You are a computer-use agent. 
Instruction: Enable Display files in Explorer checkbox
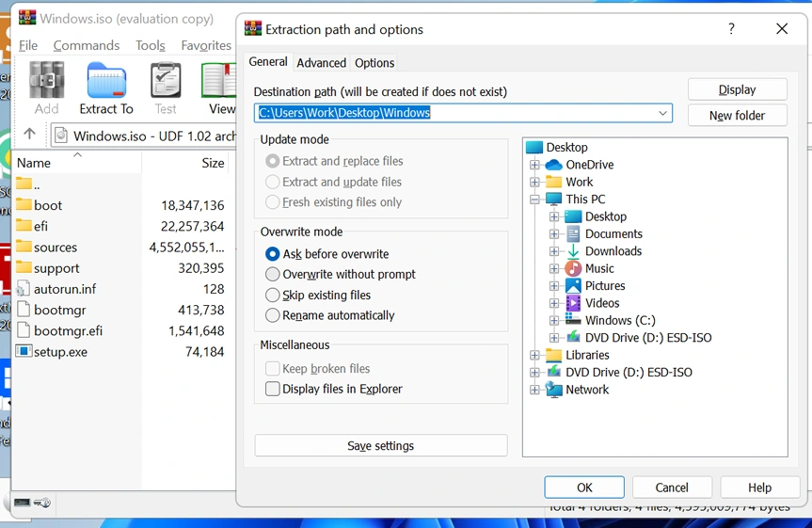[273, 389]
